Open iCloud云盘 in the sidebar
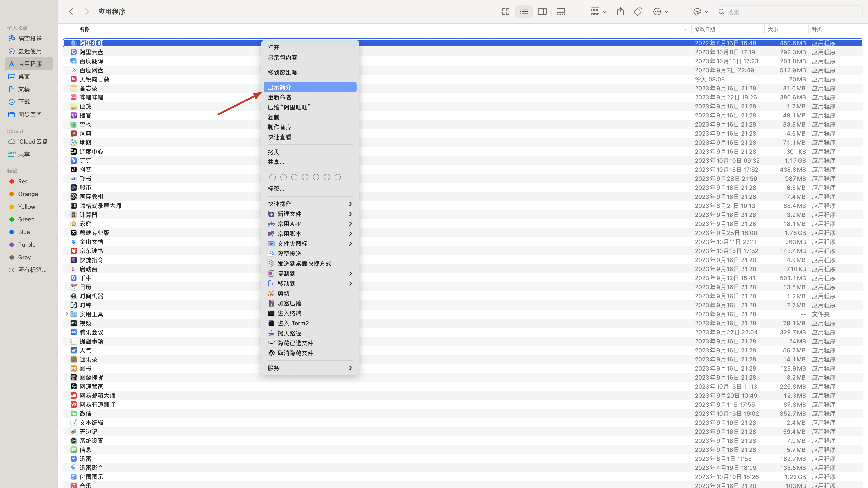This screenshot has height=488, width=868. (x=29, y=142)
